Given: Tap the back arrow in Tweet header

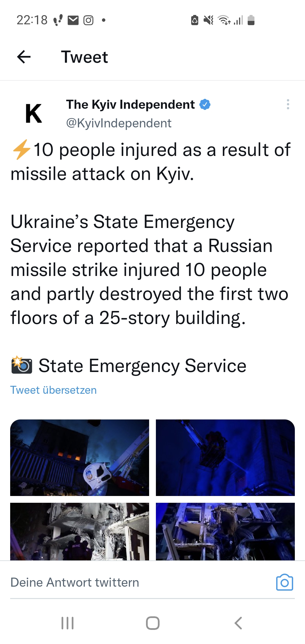Looking at the screenshot, I should [24, 57].
